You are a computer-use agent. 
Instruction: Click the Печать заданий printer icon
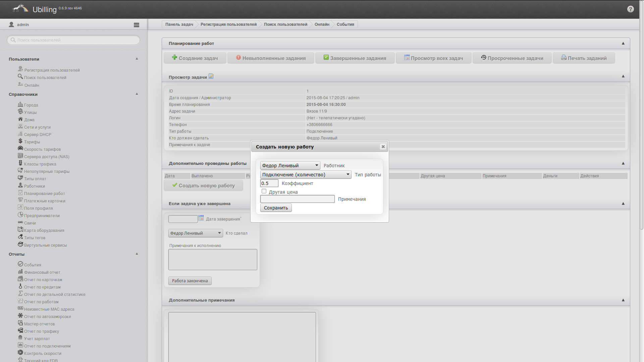tap(563, 58)
